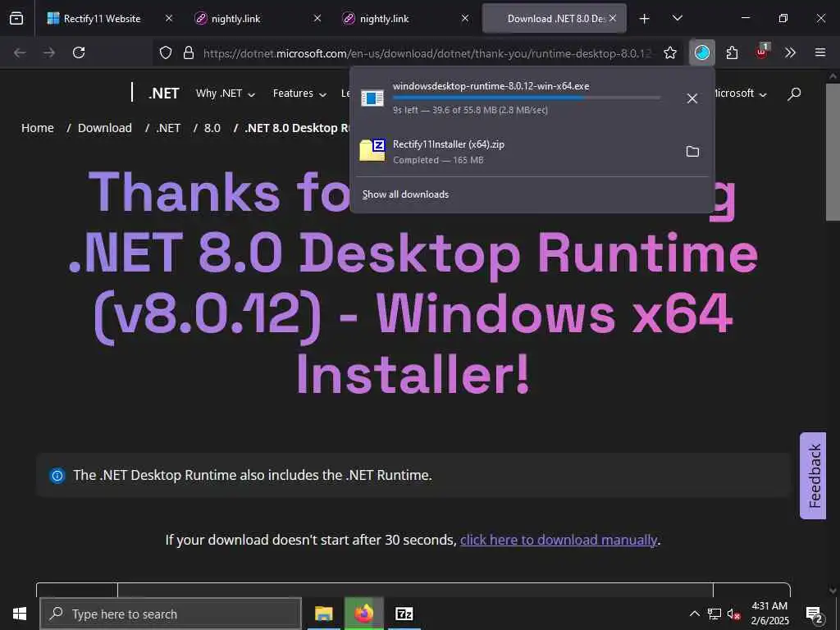Close the second nightly.link tab
Viewport: 840px width, 630px height.
[x=465, y=18]
